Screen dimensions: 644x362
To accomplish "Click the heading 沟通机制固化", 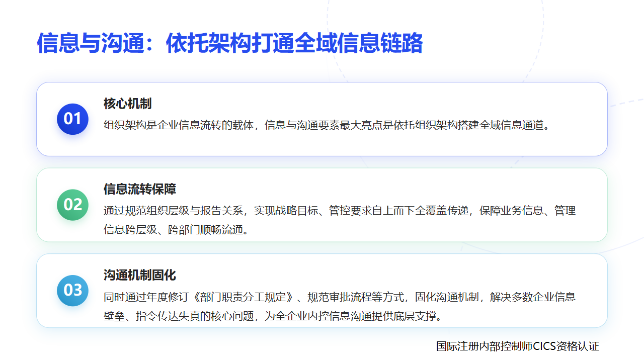I will (x=139, y=275).
